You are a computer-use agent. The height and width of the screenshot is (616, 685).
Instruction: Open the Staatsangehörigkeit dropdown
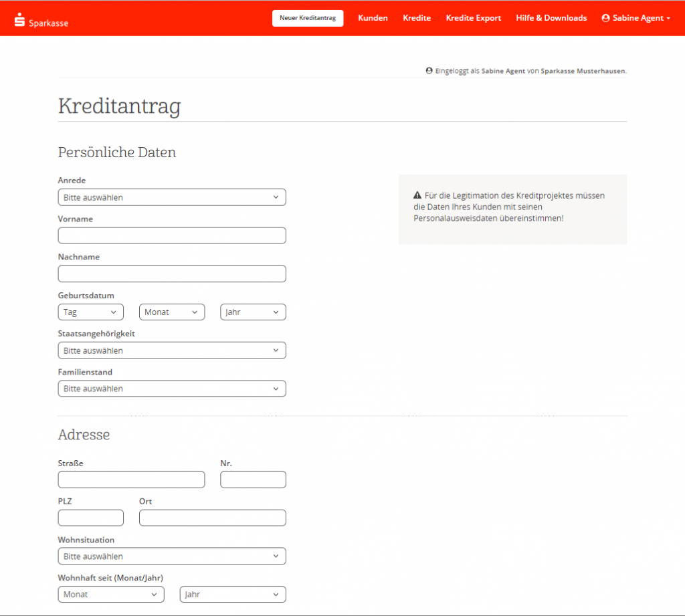172,350
